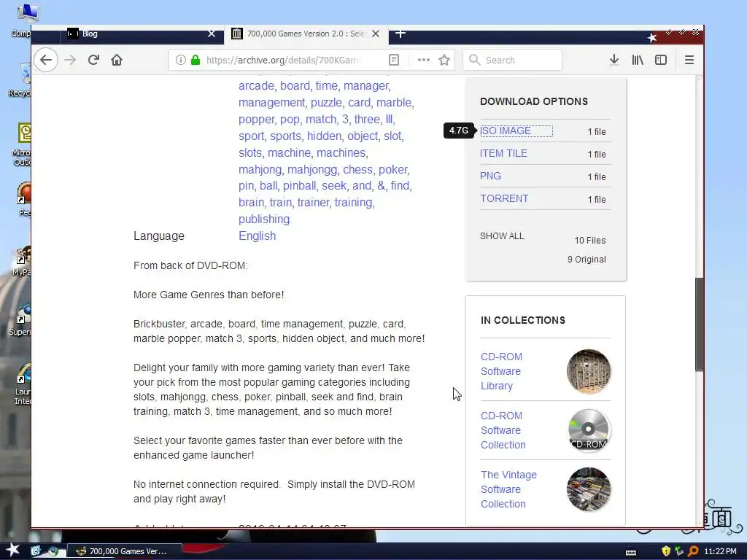Click CD-ROM Software Library thumbnail image
Image resolution: width=747 pixels, height=560 pixels.
(x=589, y=371)
